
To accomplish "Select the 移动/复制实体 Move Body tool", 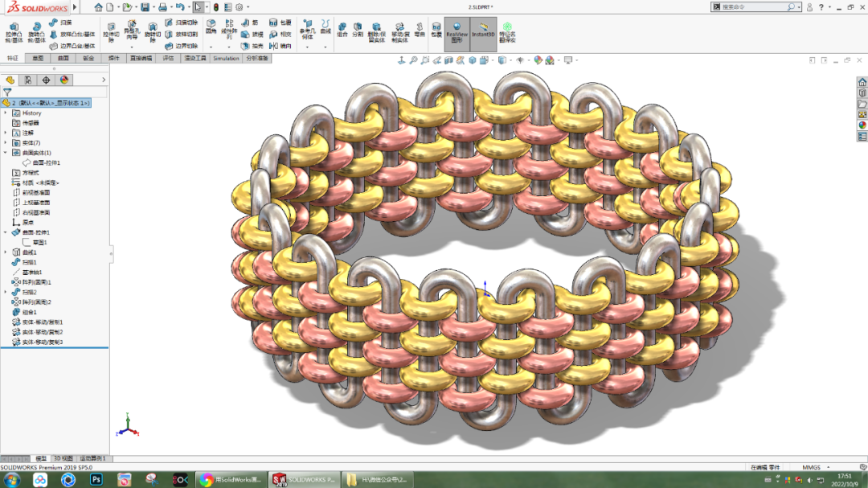I will [400, 32].
